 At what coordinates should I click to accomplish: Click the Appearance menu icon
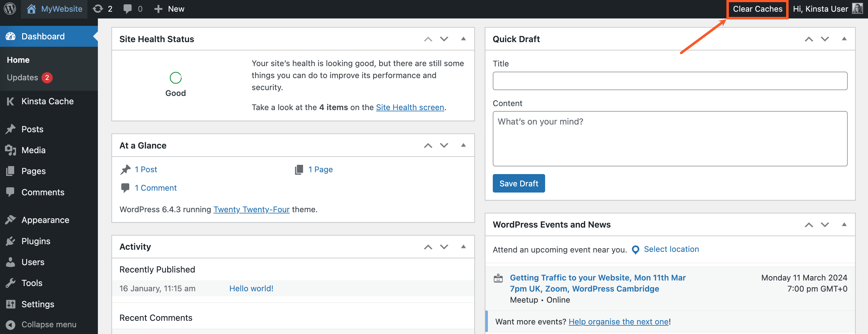coord(10,220)
